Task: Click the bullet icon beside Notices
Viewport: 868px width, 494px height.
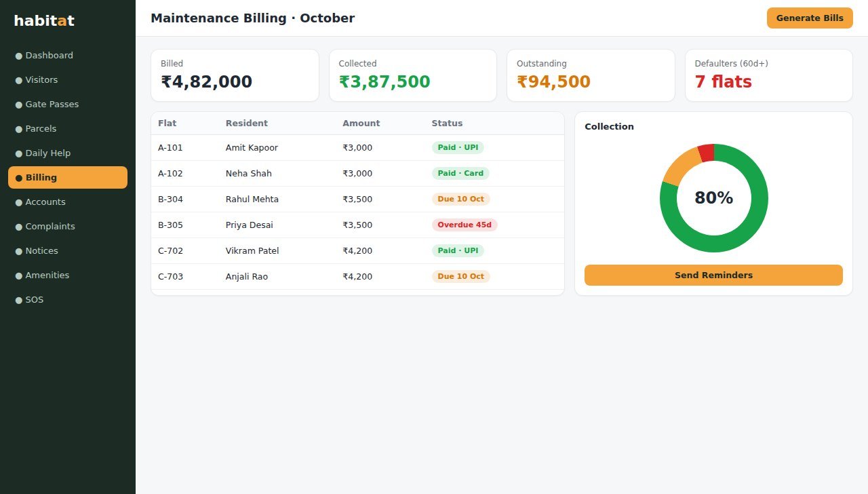Action: pos(19,251)
